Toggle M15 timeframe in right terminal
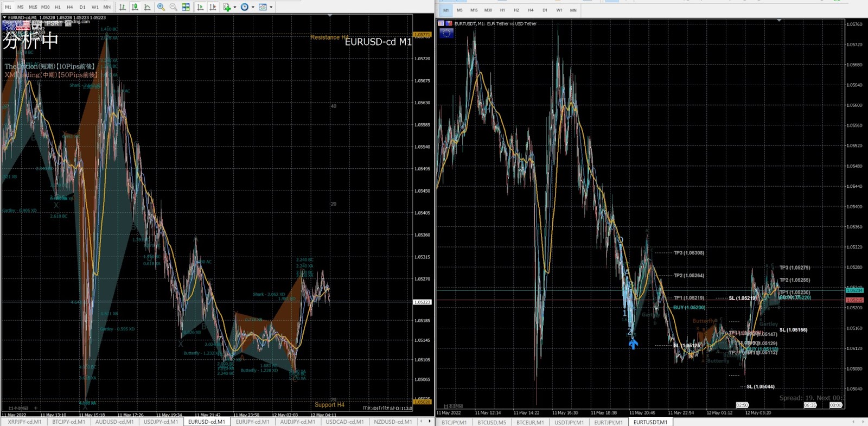 click(x=474, y=10)
